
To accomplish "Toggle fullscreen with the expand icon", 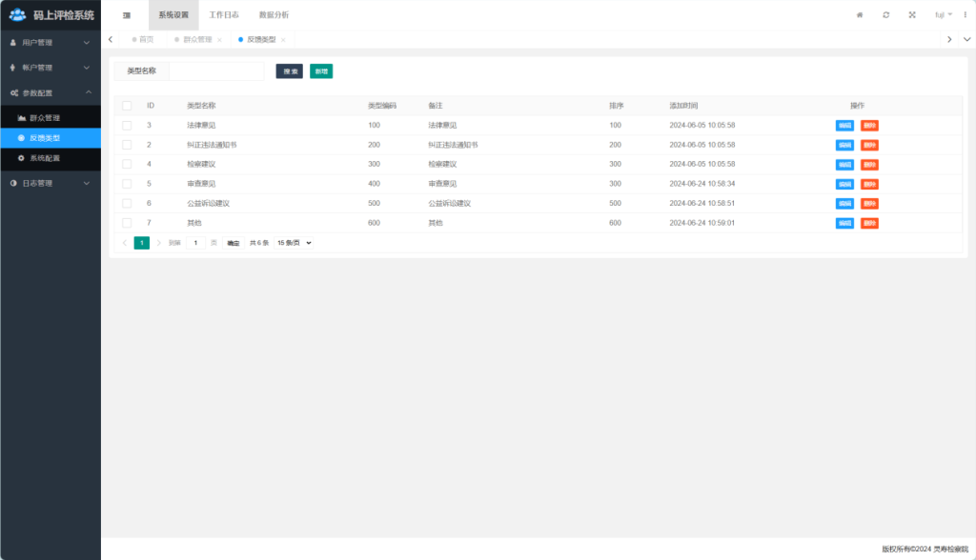I will (x=912, y=15).
